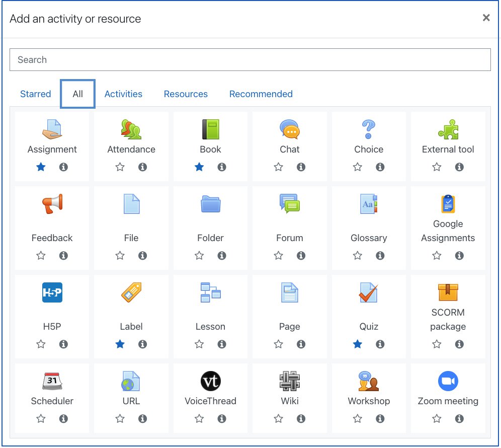Open info about the Wiki activity
The height and width of the screenshot is (448, 501).
click(301, 419)
